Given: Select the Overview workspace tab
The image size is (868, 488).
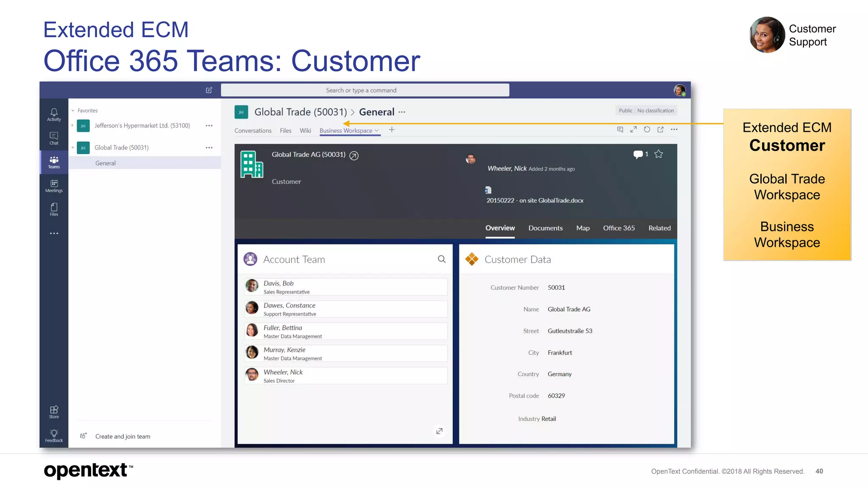Looking at the screenshot, I should click(x=500, y=228).
